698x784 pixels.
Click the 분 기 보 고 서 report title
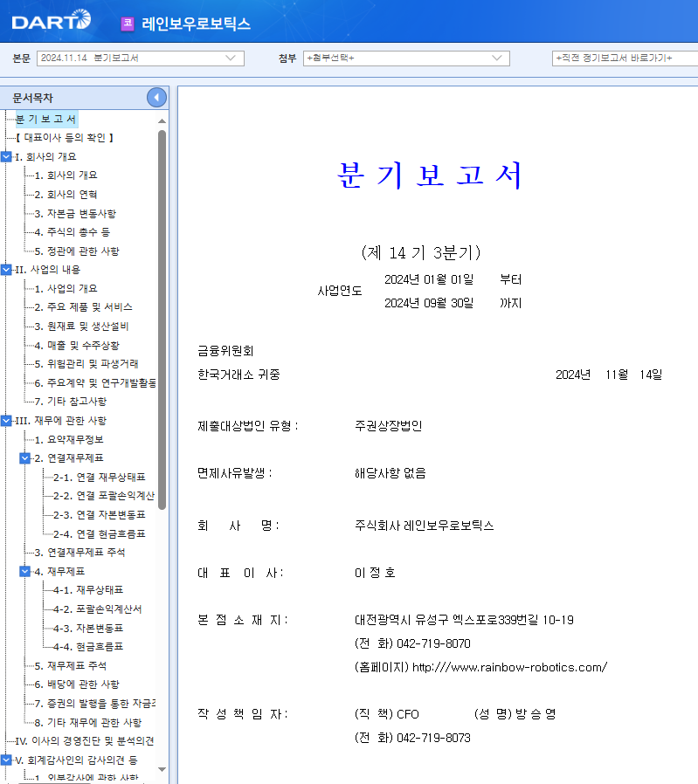click(x=430, y=175)
